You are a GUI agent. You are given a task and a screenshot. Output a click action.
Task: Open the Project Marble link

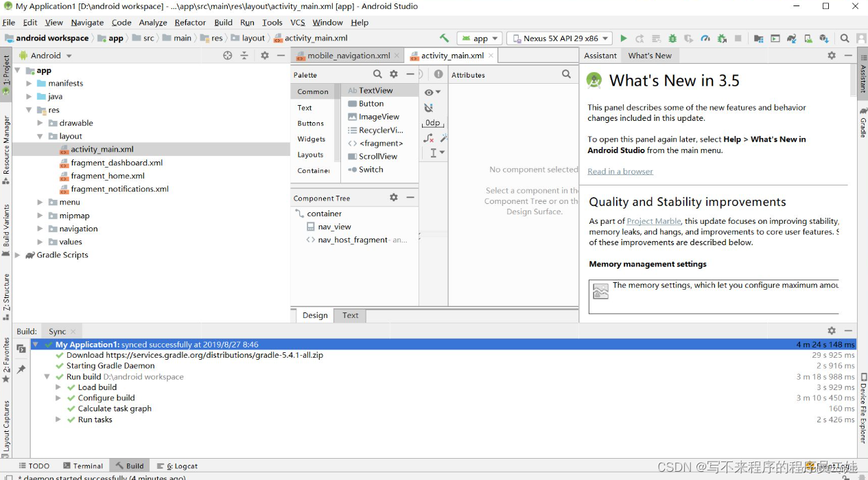pyautogui.click(x=654, y=221)
